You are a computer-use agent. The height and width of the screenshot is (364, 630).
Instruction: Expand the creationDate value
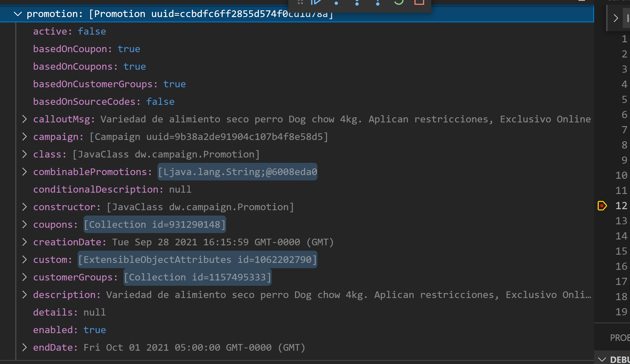click(24, 242)
